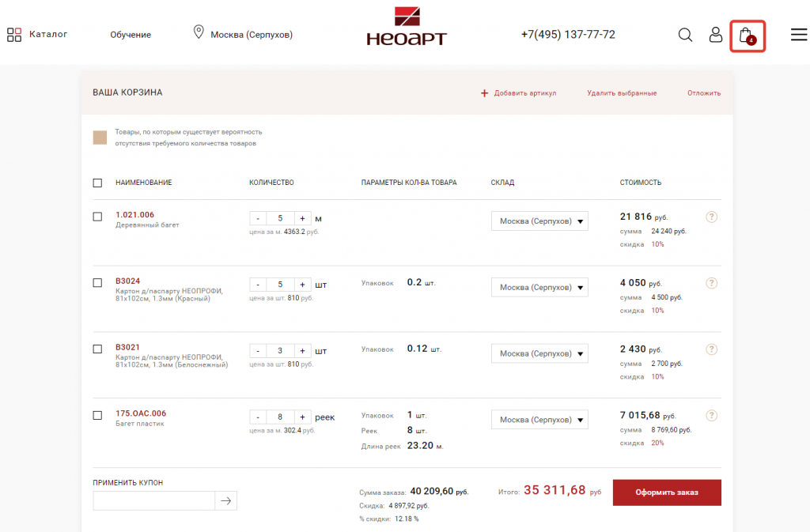Apply coupon with the arrow button
Image resolution: width=810 pixels, height=532 pixels.
click(225, 500)
